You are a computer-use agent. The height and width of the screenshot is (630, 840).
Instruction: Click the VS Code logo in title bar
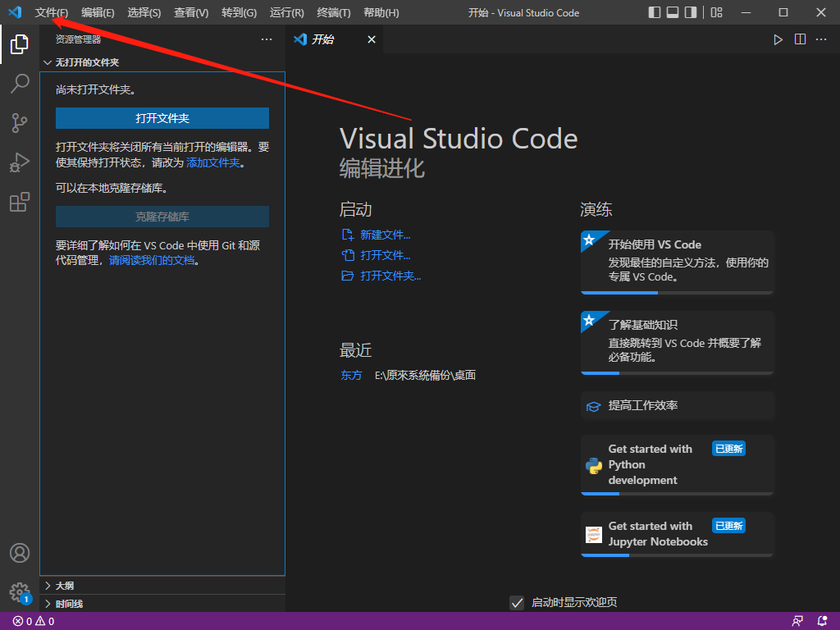(15, 11)
